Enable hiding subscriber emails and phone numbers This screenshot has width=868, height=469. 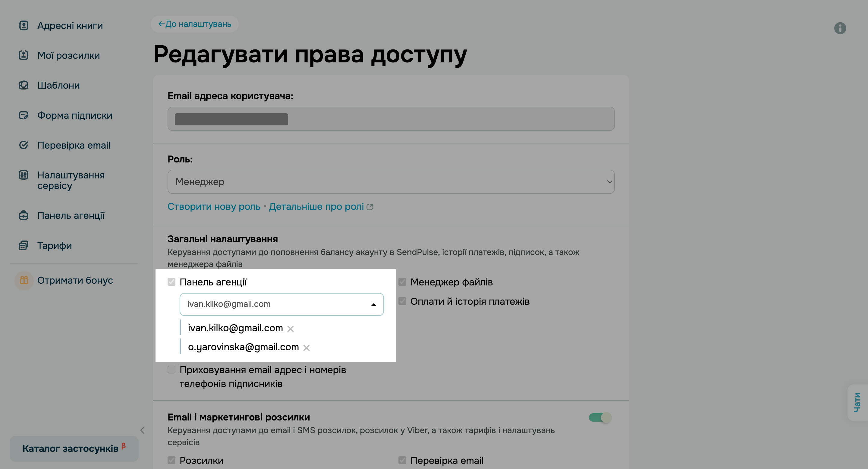pyautogui.click(x=171, y=370)
